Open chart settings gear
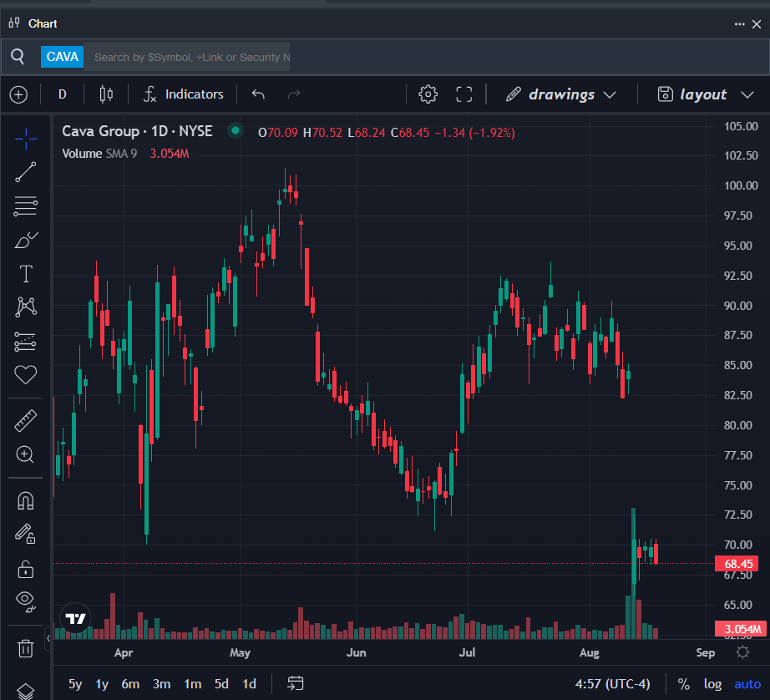Viewport: 770px width, 700px height. (428, 94)
